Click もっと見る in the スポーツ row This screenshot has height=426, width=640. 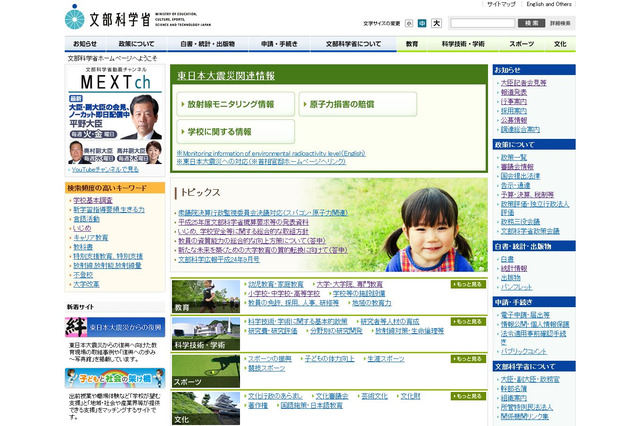tap(468, 359)
